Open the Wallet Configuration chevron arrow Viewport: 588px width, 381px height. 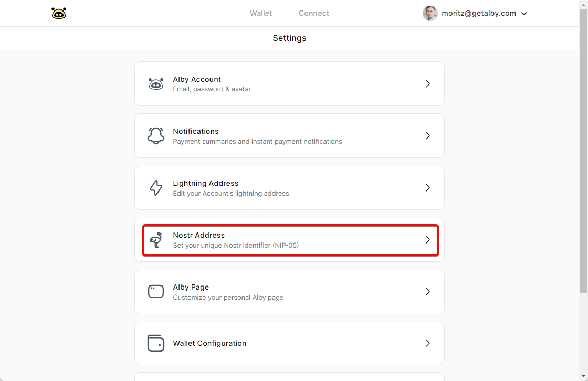point(428,343)
